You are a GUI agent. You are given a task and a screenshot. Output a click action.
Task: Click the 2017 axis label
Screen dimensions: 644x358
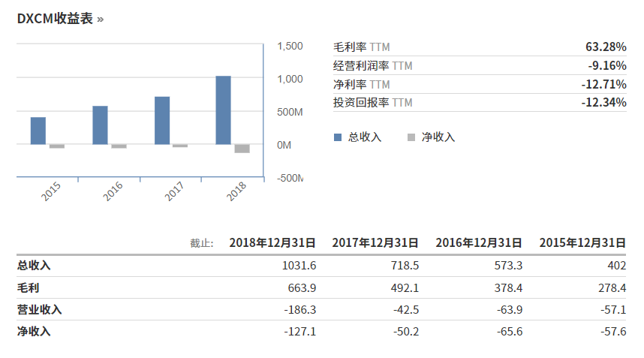pyautogui.click(x=174, y=191)
